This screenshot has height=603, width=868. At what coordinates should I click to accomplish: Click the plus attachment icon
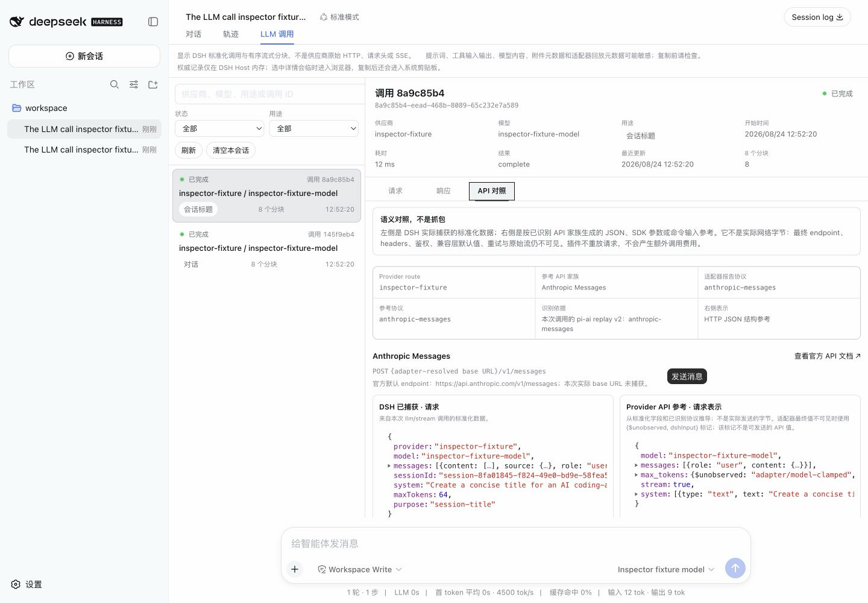coord(295,569)
